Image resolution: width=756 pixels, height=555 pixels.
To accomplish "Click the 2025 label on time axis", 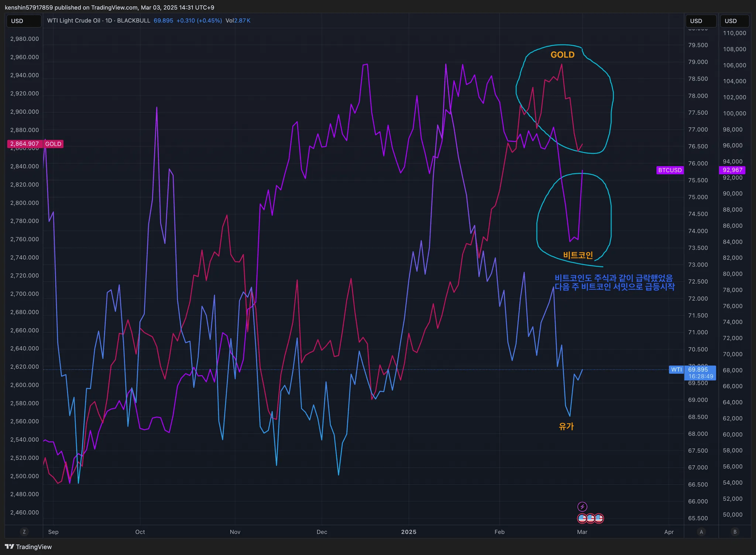I will [x=409, y=532].
